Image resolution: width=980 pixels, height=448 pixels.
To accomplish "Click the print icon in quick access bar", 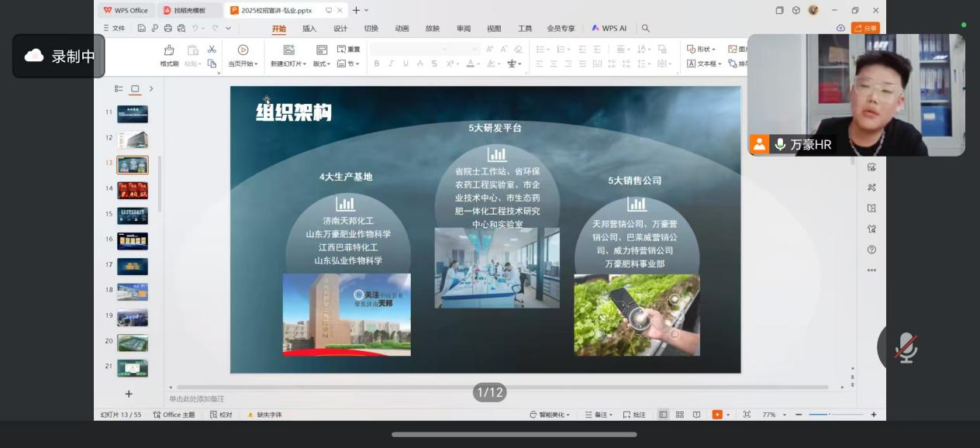I will [167, 29].
